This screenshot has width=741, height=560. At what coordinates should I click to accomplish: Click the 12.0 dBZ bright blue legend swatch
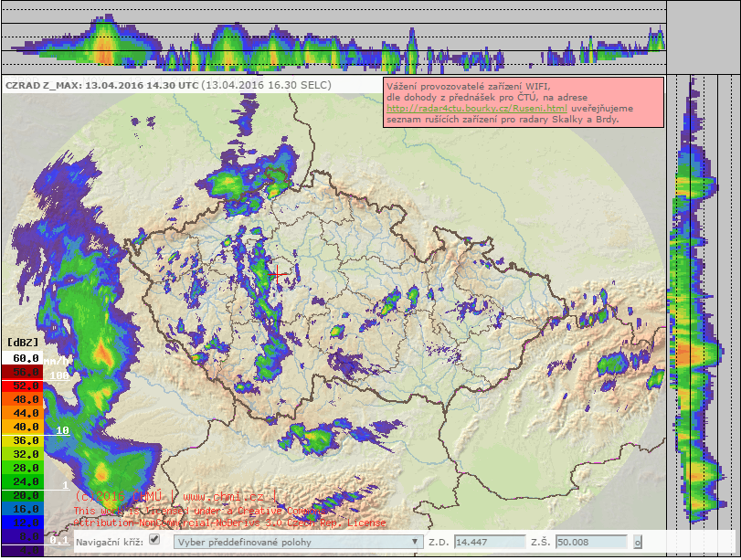coord(22,523)
